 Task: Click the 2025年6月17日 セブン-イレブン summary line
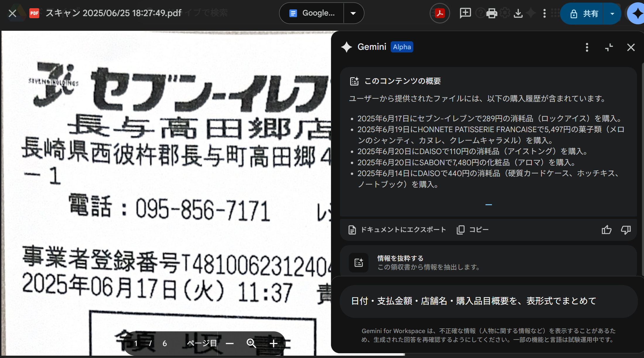click(x=489, y=119)
